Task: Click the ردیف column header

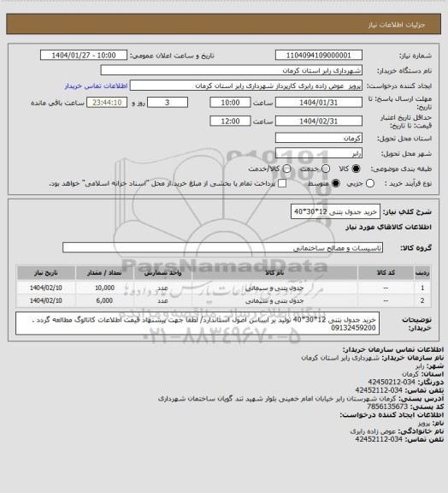Action: click(422, 273)
